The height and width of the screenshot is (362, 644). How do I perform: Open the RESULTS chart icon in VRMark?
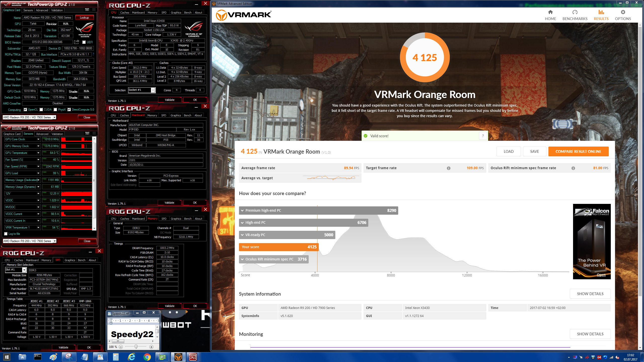coord(601,12)
